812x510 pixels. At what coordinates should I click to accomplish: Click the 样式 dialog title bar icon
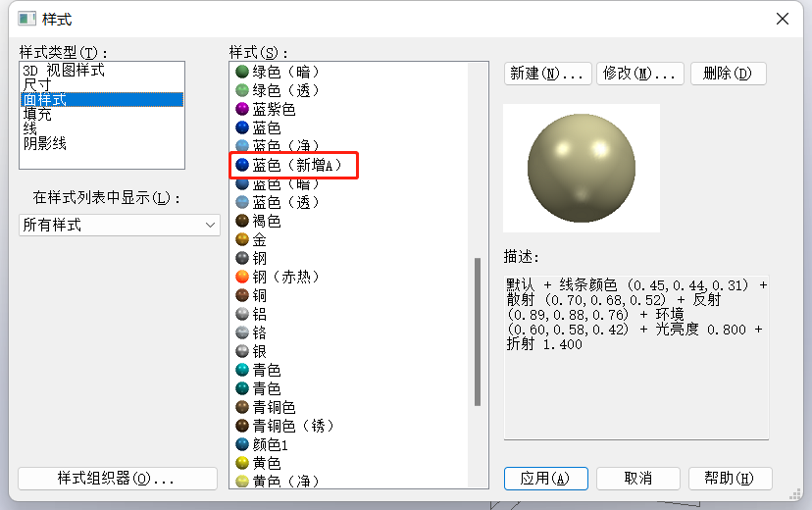[x=26, y=20]
